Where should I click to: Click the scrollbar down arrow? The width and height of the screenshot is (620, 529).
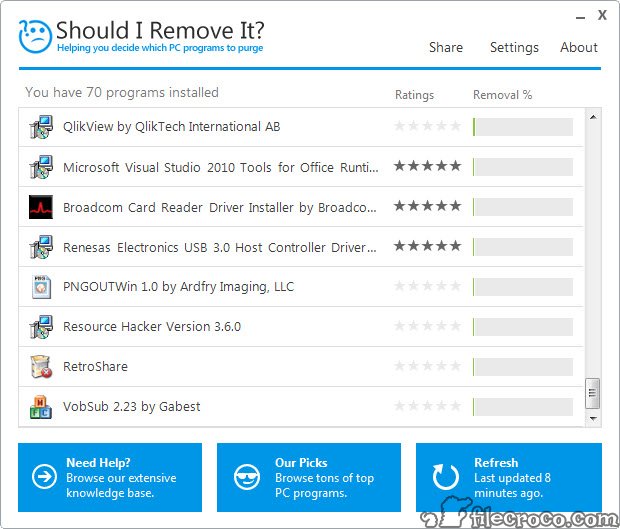pyautogui.click(x=593, y=418)
